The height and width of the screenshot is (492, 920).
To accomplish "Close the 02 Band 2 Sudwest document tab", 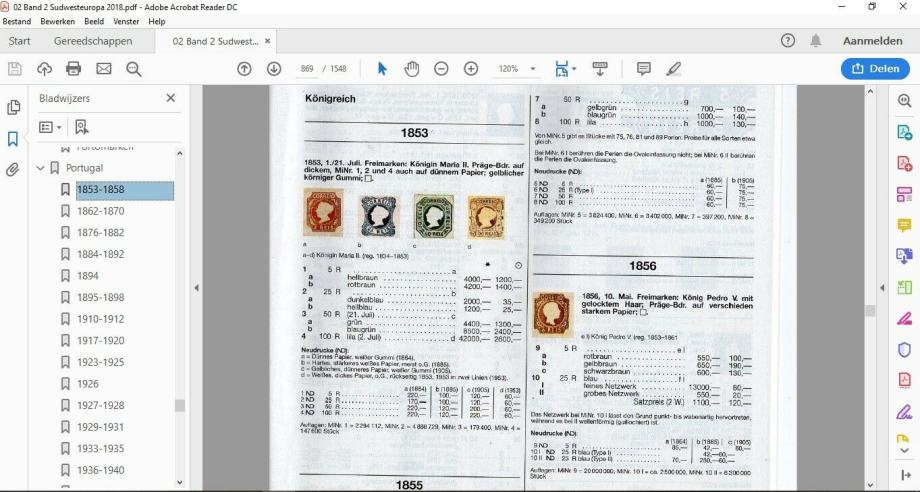I will 268,41.
